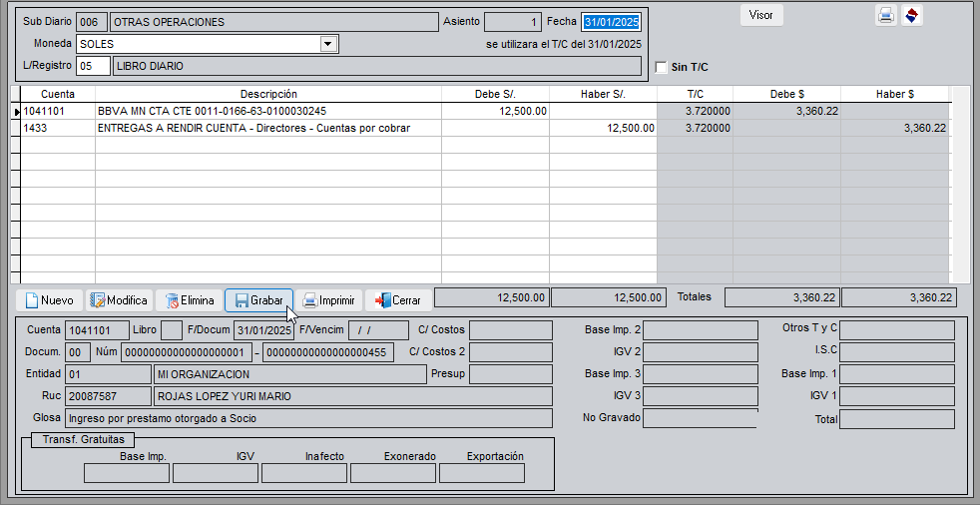The image size is (980, 505).
Task: Click the T/C 3.720000 cell in row 1041101
Action: (695, 111)
